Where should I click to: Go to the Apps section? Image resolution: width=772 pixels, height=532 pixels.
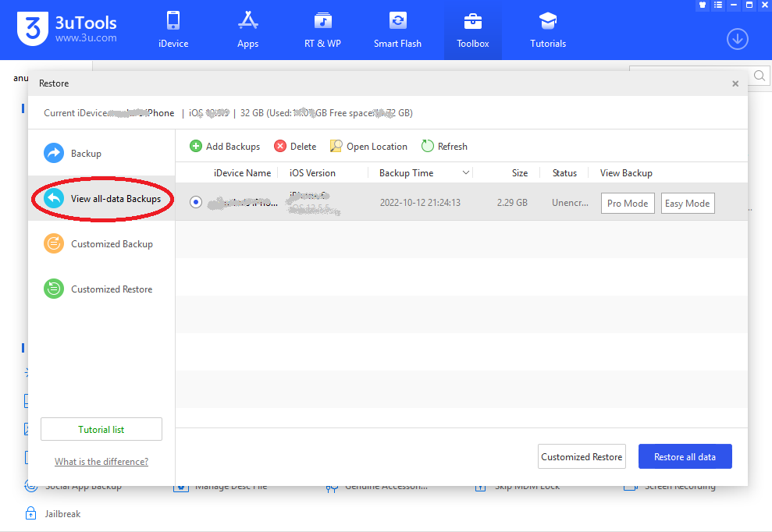coord(247,30)
